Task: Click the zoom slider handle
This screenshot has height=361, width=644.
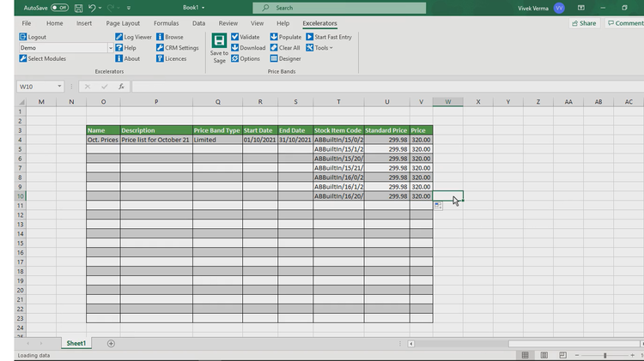Action: (x=605, y=355)
